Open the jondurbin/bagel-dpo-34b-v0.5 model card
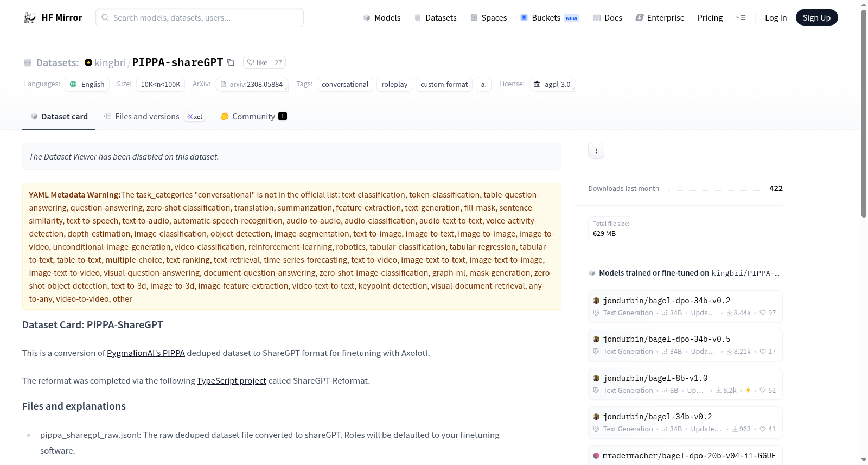 click(x=685, y=345)
